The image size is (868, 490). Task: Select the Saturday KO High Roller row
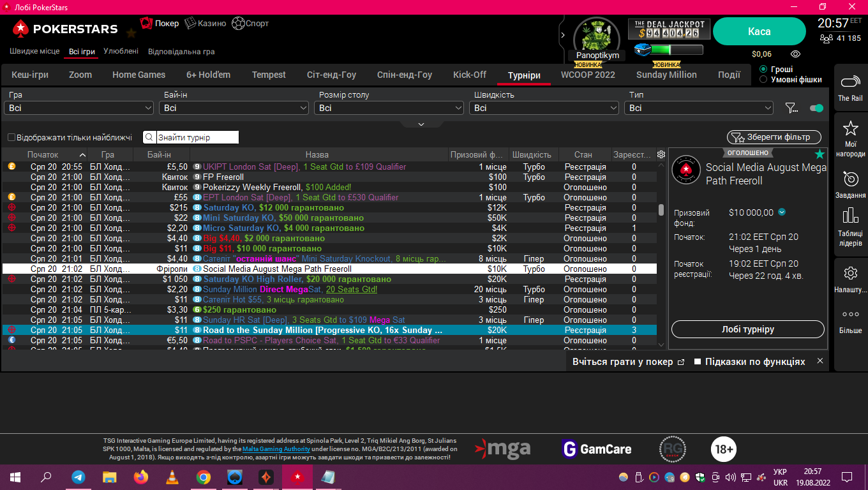coord(329,279)
